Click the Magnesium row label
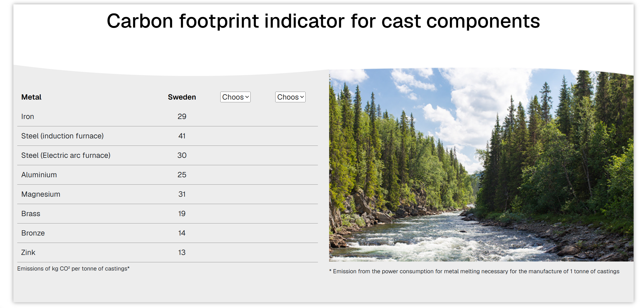Image resolution: width=644 pixels, height=308 pixels. tap(41, 194)
